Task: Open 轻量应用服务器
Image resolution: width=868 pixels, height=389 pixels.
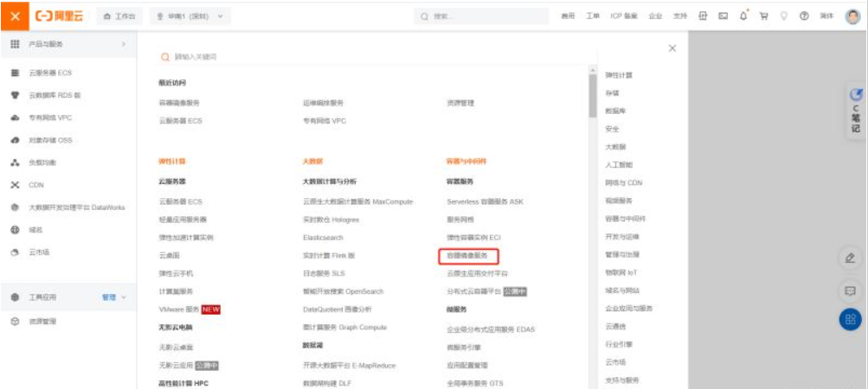Action: pyautogui.click(x=183, y=220)
